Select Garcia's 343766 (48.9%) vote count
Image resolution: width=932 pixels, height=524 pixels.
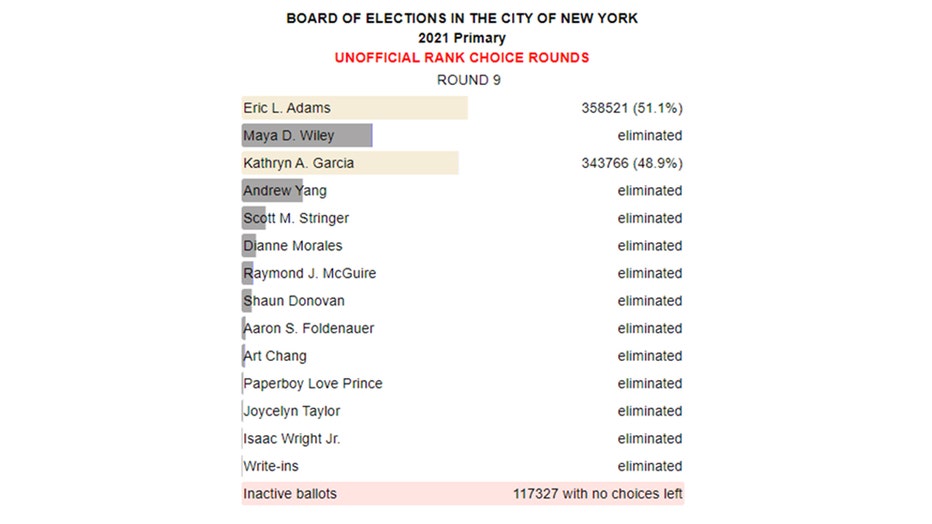[x=632, y=163]
